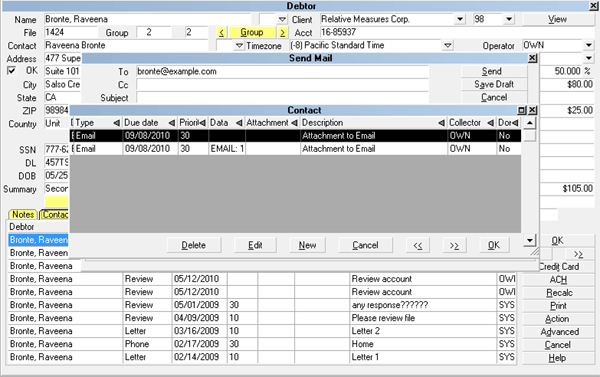Click the Print button
The width and height of the screenshot is (600, 377).
click(x=558, y=306)
